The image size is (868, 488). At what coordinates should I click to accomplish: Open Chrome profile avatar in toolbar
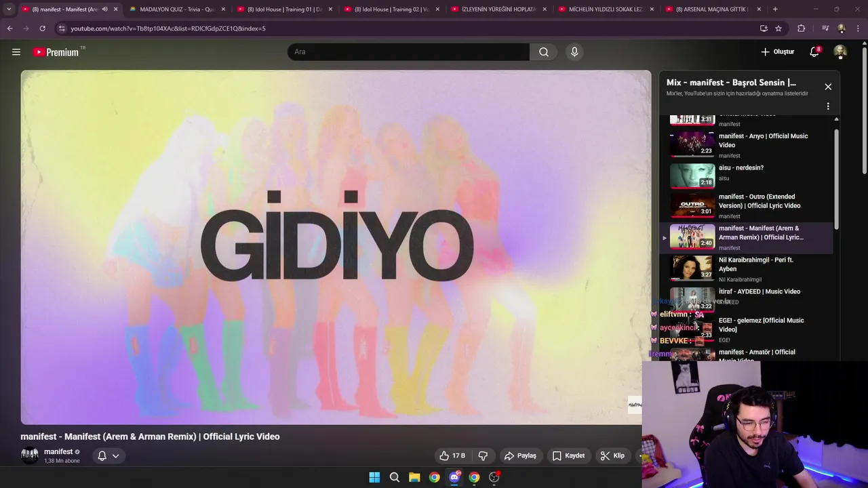842,28
